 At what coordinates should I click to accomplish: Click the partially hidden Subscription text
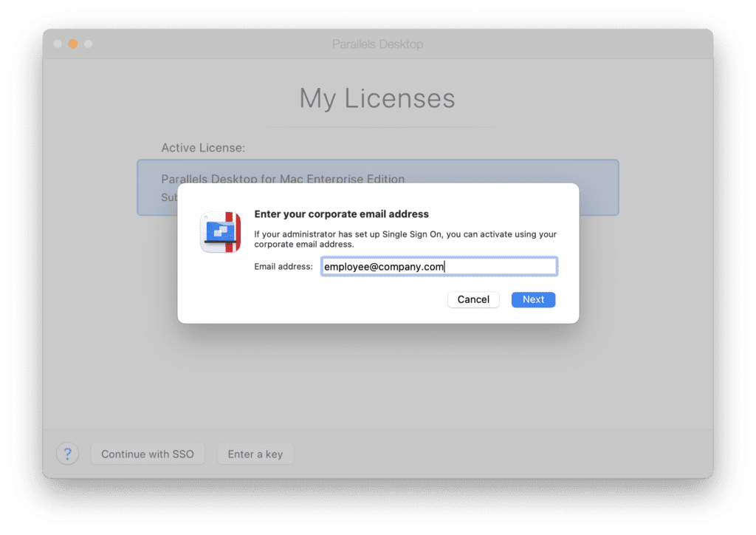(169, 197)
